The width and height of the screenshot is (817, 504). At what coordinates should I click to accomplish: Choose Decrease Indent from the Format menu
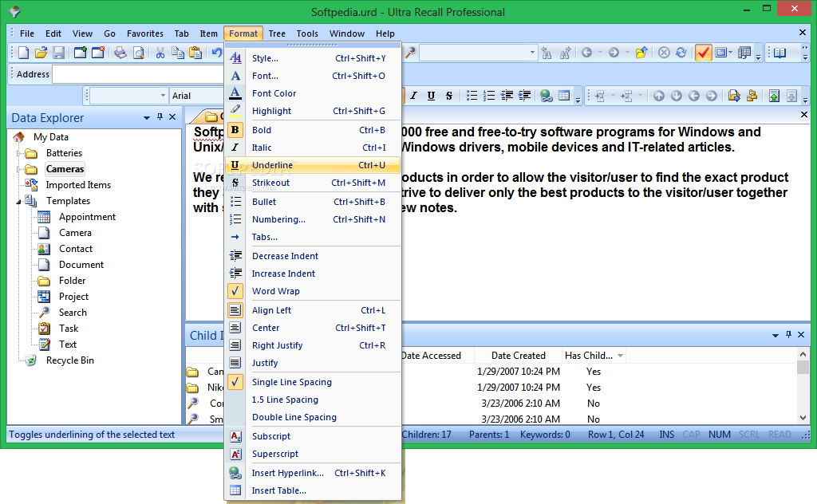click(x=313, y=256)
